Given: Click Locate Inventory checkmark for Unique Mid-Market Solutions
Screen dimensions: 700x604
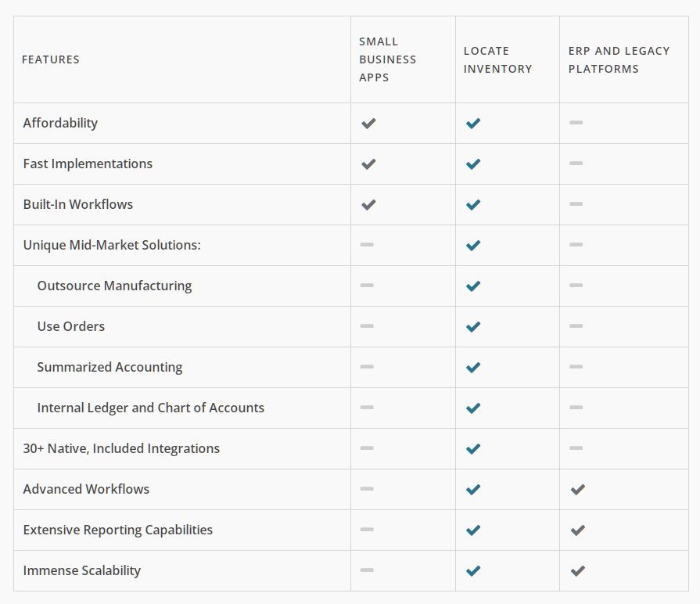Looking at the screenshot, I should [473, 245].
